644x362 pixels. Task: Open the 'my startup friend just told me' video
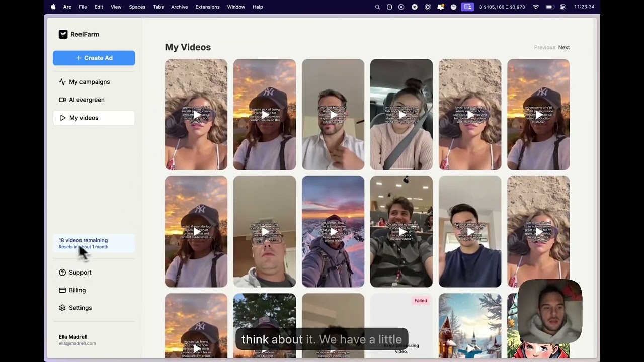(196, 326)
